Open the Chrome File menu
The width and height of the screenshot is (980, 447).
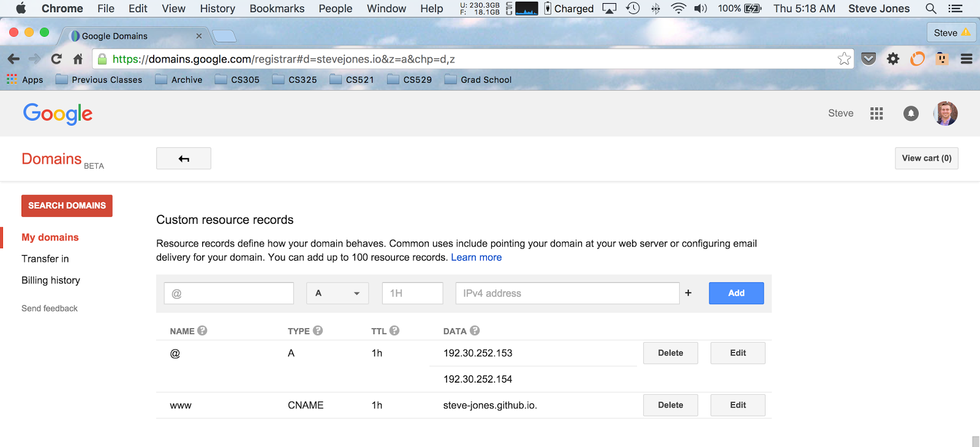pos(106,9)
